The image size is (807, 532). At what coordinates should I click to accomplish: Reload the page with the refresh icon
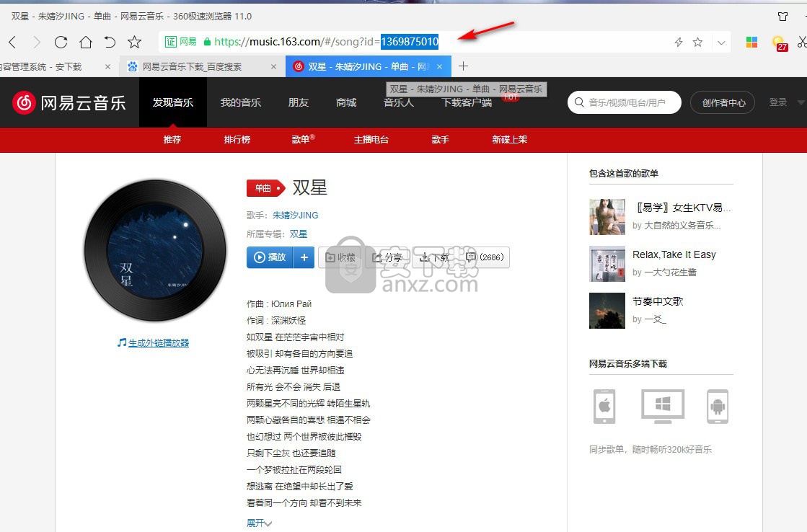[x=61, y=42]
